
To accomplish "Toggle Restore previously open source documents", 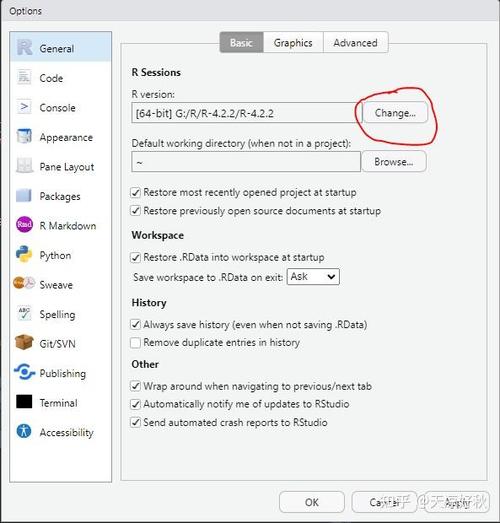I will tap(135, 211).
